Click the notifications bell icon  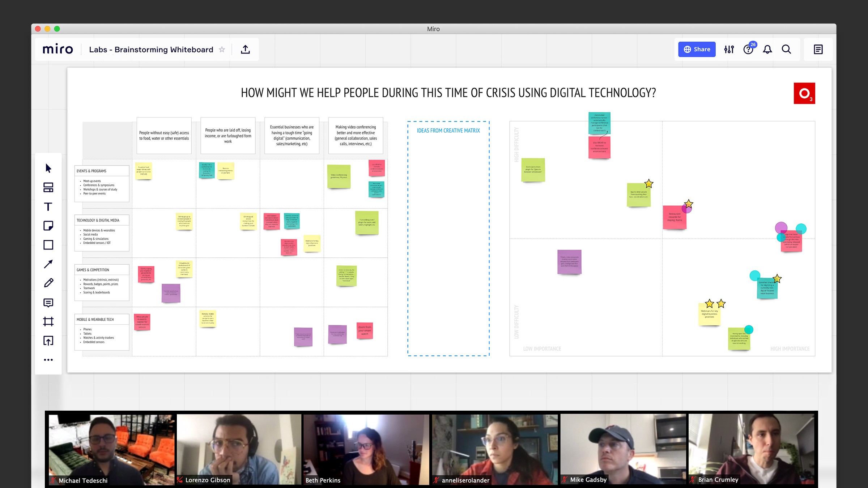pyautogui.click(x=767, y=50)
